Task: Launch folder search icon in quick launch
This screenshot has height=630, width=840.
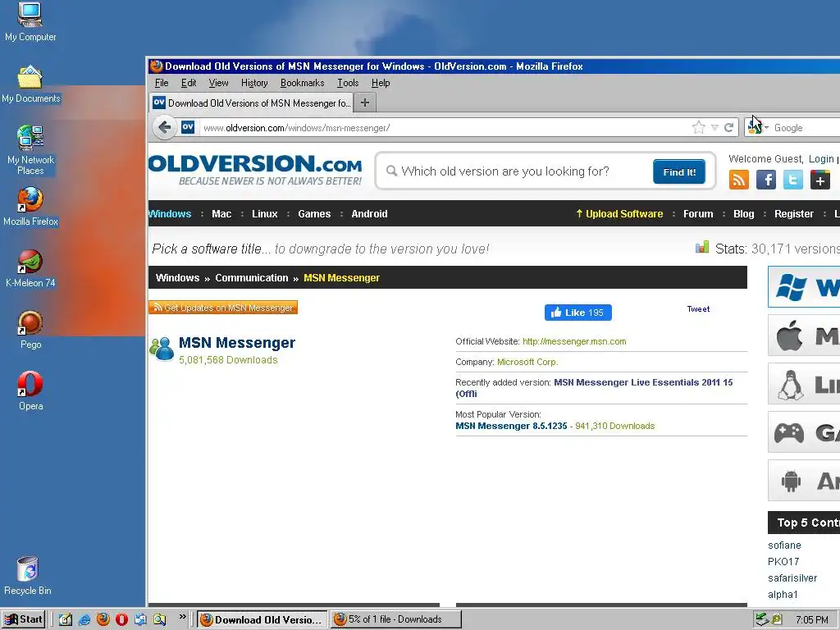Action: pos(160,619)
